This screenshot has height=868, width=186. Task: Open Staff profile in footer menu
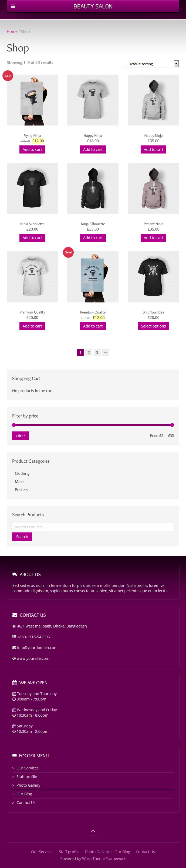27,776
